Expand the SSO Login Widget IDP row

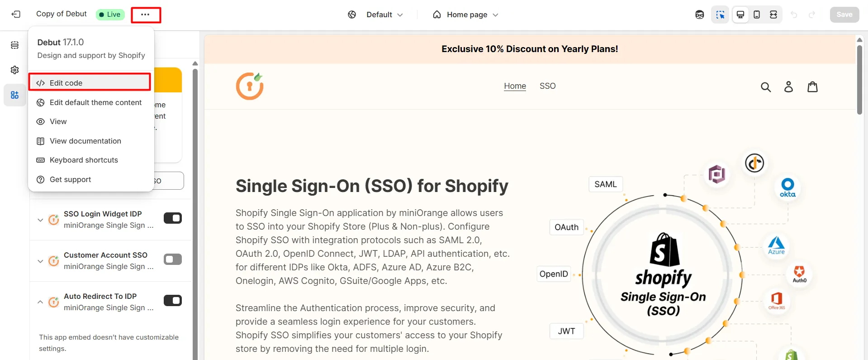click(x=40, y=220)
